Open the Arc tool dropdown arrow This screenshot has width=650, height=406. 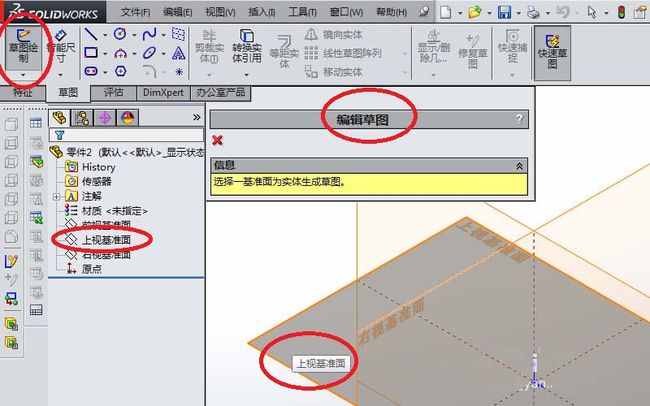click(134, 53)
